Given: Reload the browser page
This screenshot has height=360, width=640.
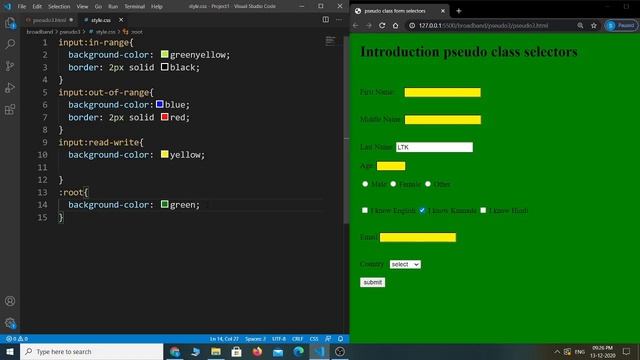Looking at the screenshot, I should coord(382,25).
